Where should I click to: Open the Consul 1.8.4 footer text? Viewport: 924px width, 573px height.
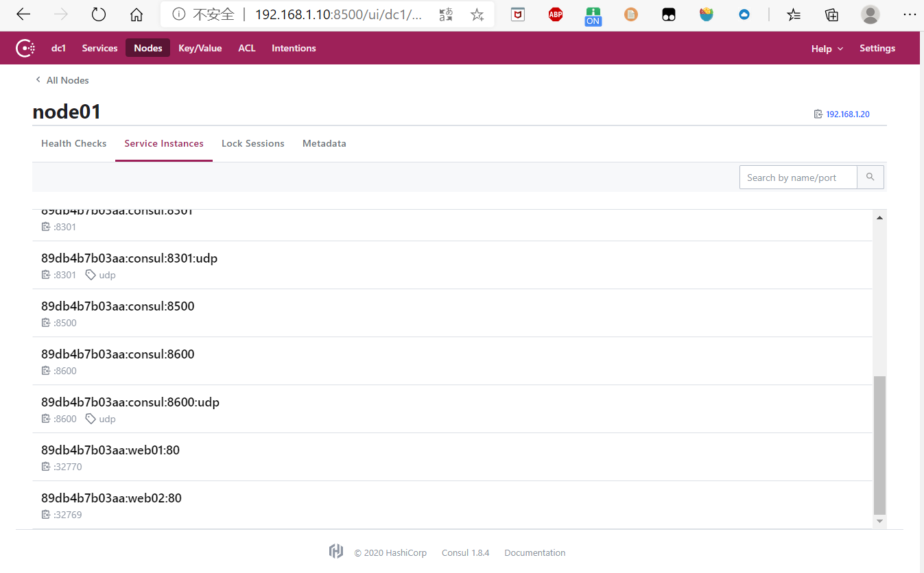tap(466, 552)
